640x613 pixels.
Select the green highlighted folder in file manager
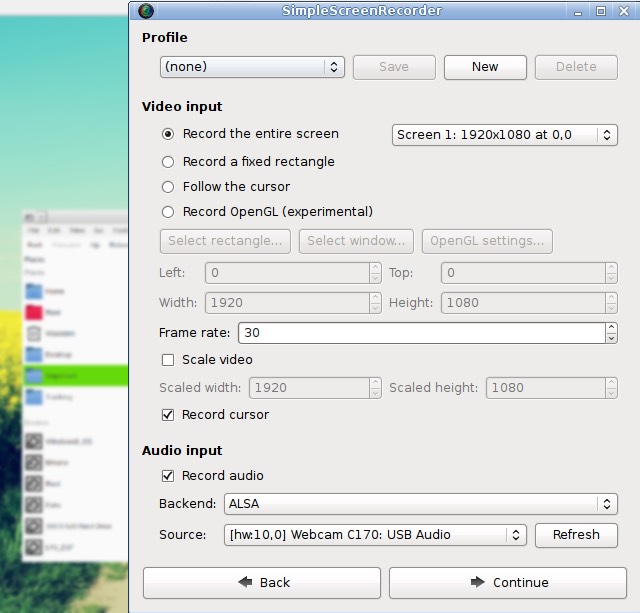pos(76,375)
